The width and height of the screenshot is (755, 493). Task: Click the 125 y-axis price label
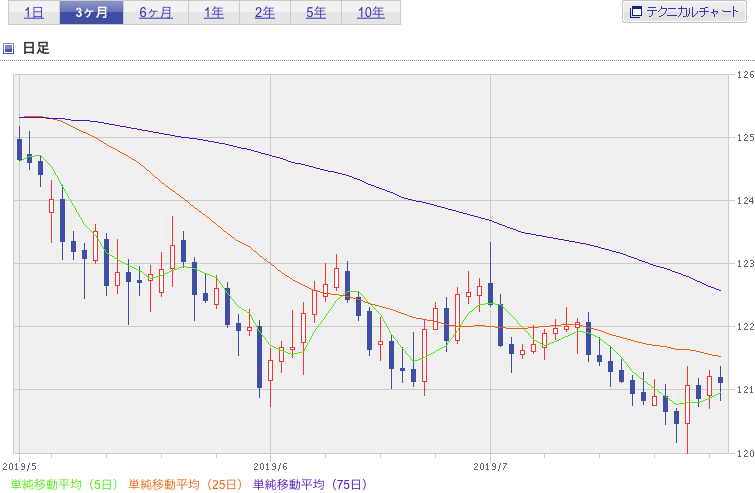745,138
